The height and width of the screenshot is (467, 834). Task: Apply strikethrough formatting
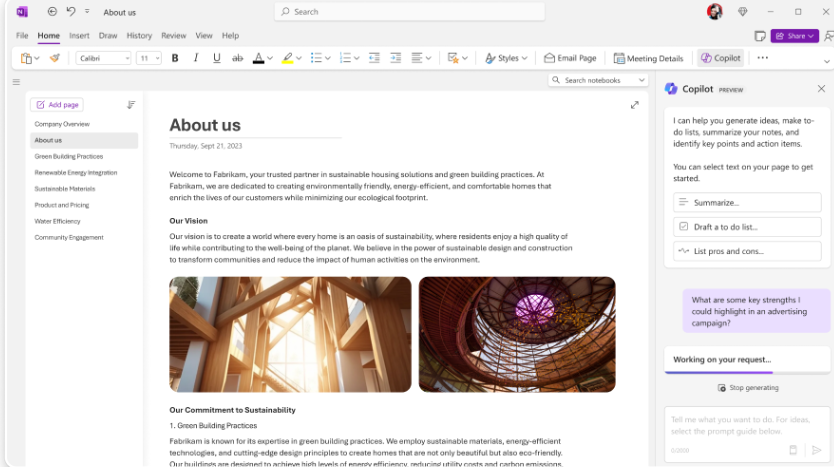pyautogui.click(x=237, y=58)
